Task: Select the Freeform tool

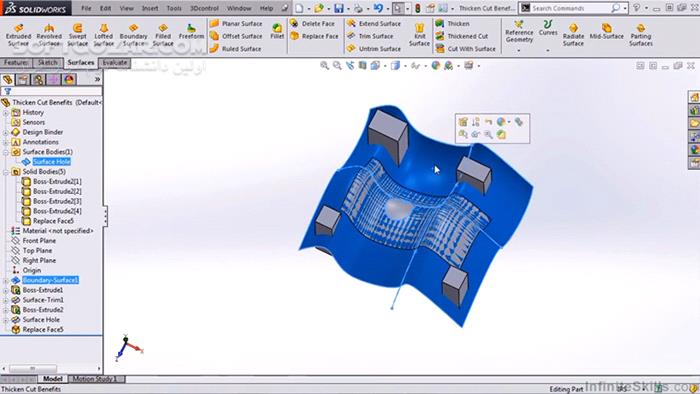Action: pyautogui.click(x=191, y=32)
